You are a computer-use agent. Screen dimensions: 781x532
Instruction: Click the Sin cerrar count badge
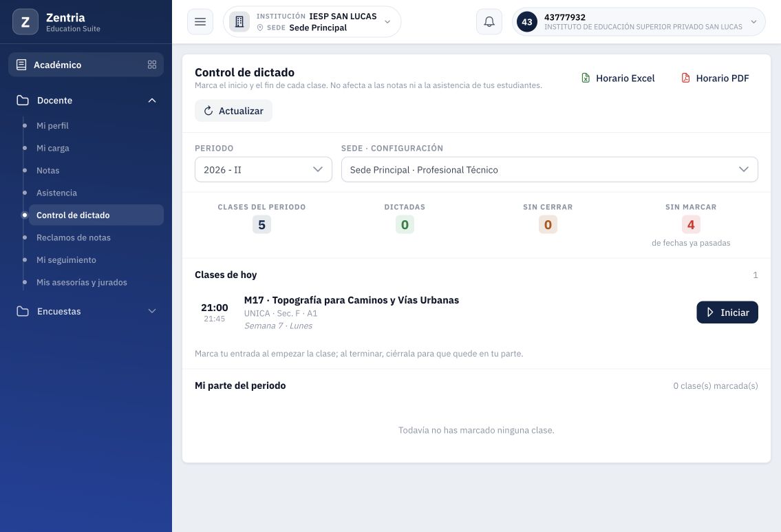click(548, 224)
